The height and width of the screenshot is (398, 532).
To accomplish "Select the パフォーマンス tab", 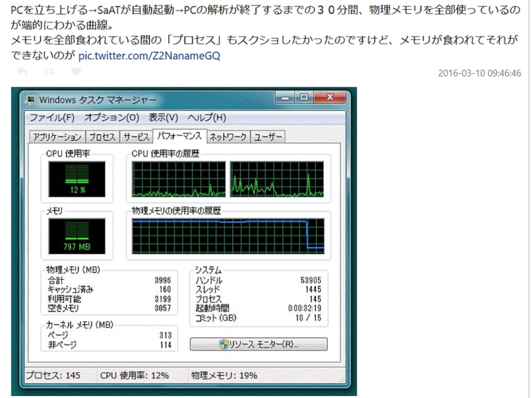I will point(180,136).
